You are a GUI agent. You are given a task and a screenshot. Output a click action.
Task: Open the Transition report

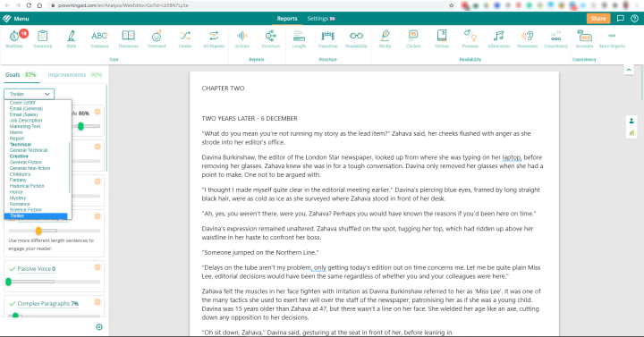(327, 39)
